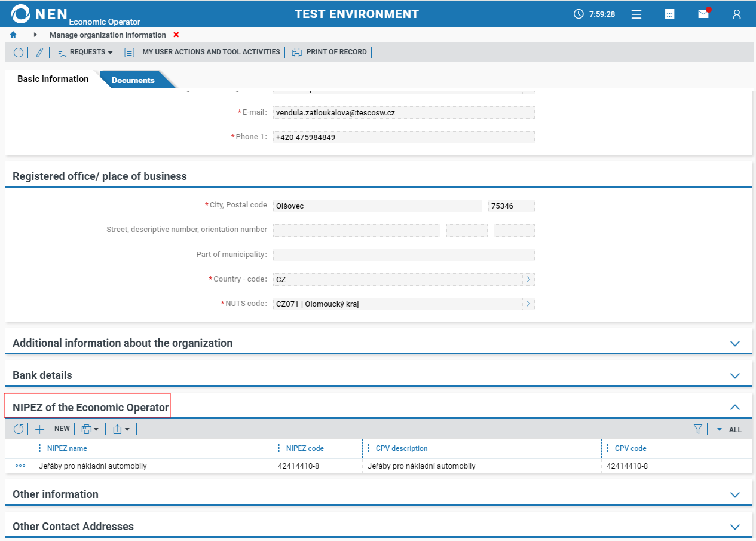Screen dimensions: 756x541
Task: Click the filter funnel icon in NIPEZ grid
Action: pyautogui.click(x=697, y=429)
